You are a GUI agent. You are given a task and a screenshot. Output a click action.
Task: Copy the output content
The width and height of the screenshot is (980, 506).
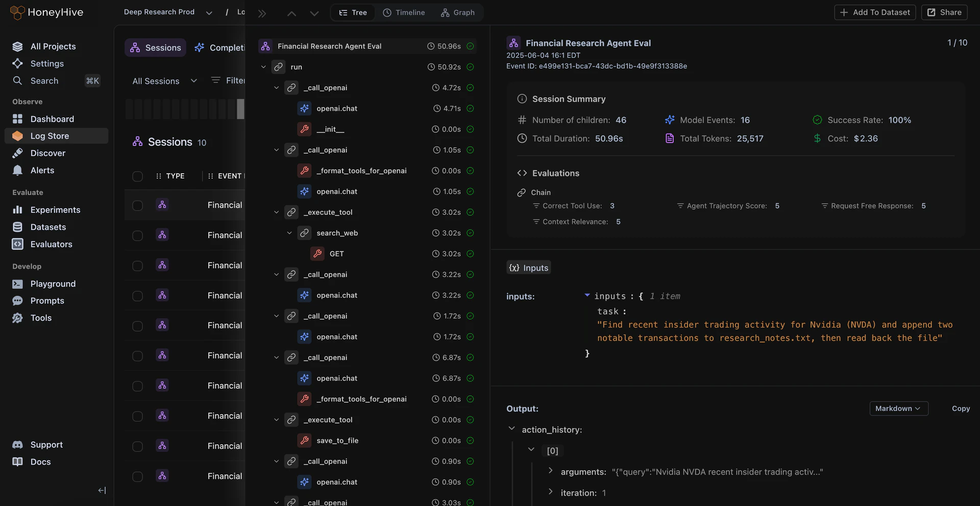click(961, 409)
